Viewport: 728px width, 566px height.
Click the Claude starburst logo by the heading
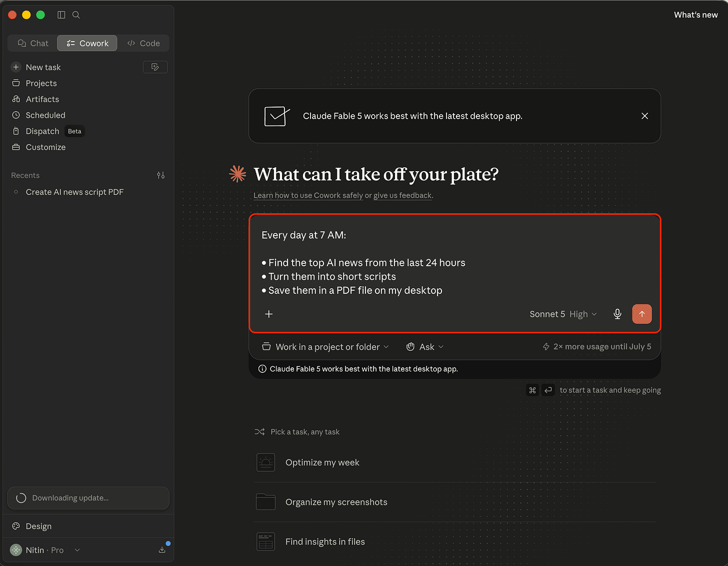(x=237, y=174)
